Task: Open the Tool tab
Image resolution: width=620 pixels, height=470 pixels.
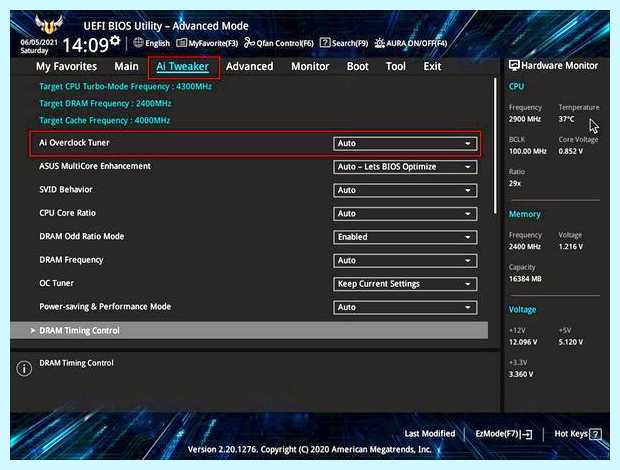Action: [396, 66]
